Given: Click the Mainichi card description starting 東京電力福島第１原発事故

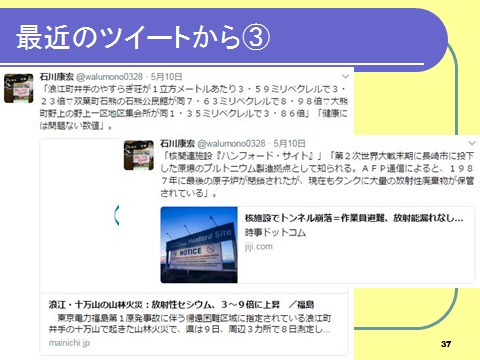Looking at the screenshot, I should pos(190,323).
